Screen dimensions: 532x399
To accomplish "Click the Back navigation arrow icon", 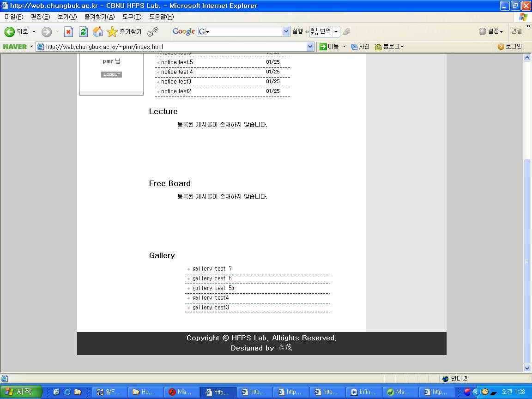I will tap(10, 31).
